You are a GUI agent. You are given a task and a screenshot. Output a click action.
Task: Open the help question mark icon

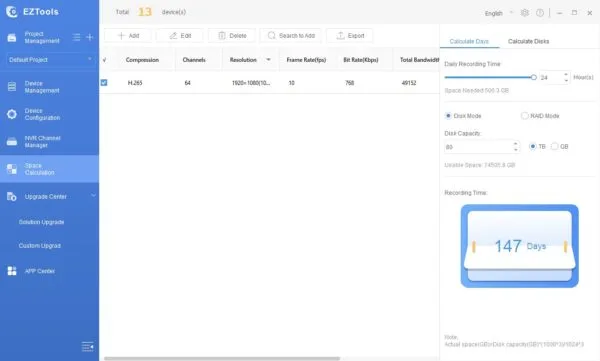coord(540,13)
